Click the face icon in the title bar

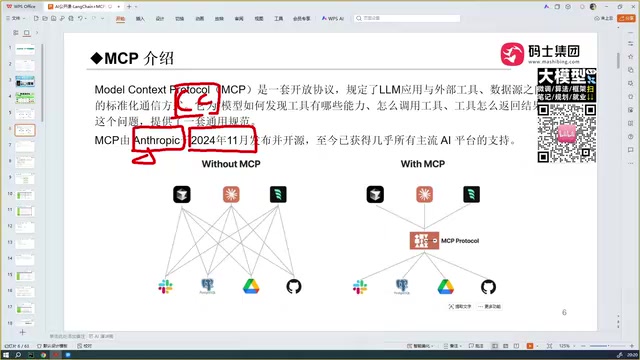[568, 7]
